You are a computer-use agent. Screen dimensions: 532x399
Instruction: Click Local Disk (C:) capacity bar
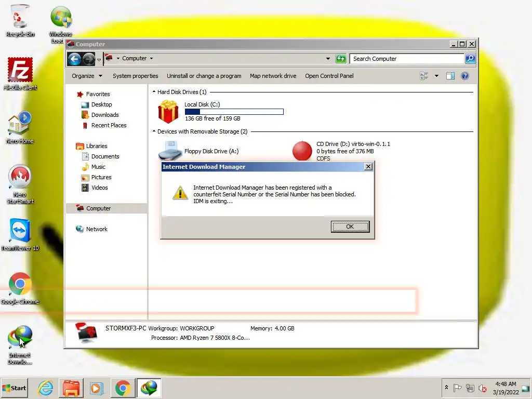(234, 112)
